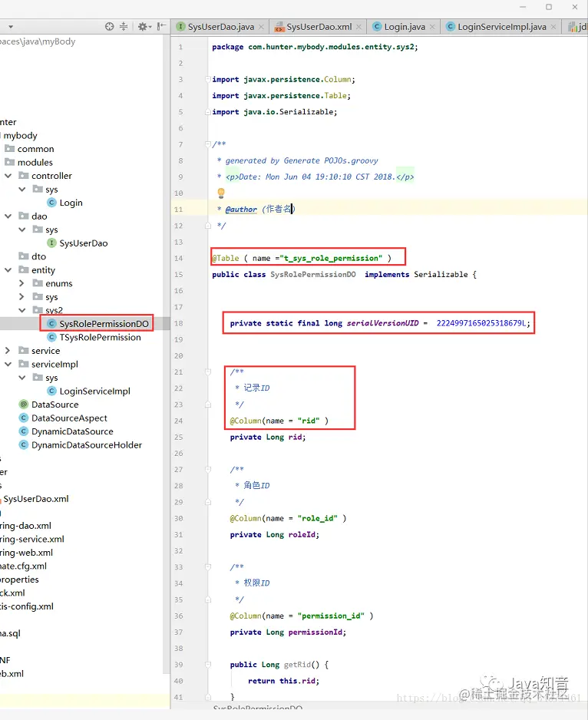Click the SysRolePermissionDO class name in code
The image size is (588, 720).
(313, 275)
